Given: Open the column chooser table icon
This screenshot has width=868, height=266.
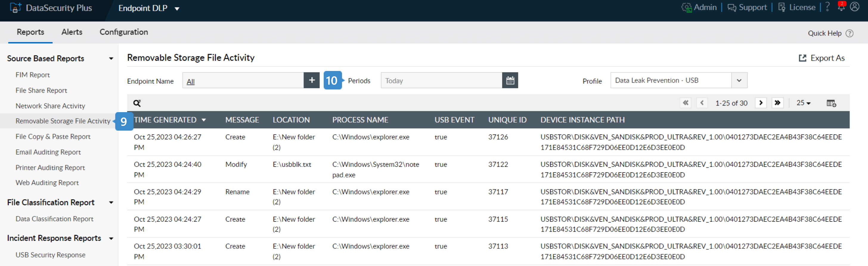Looking at the screenshot, I should click(831, 103).
